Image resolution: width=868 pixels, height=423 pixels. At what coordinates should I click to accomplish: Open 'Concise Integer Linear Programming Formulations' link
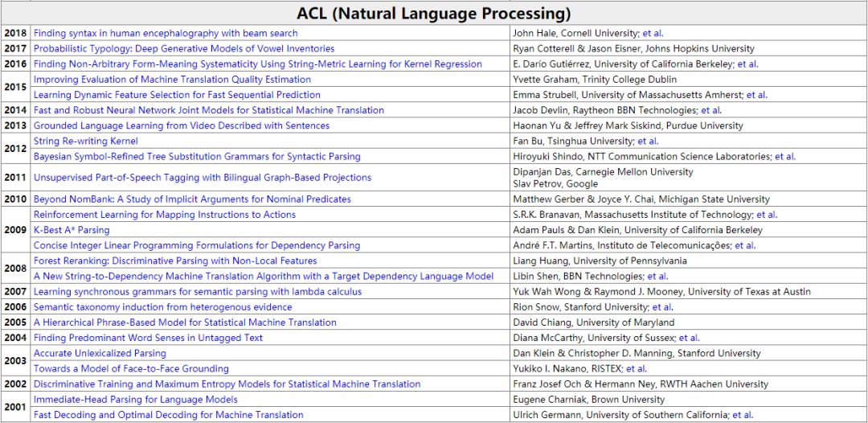(x=197, y=245)
